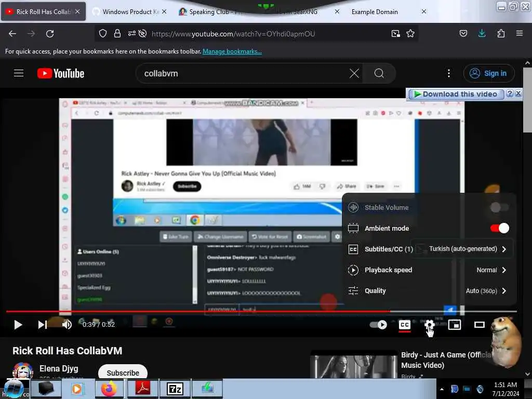
Task: Save page to Pocket
Action: [463, 34]
